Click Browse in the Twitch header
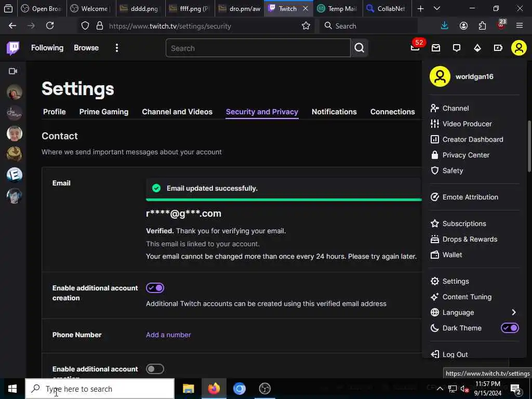Screen dimensions: 532x399 coord(86,48)
